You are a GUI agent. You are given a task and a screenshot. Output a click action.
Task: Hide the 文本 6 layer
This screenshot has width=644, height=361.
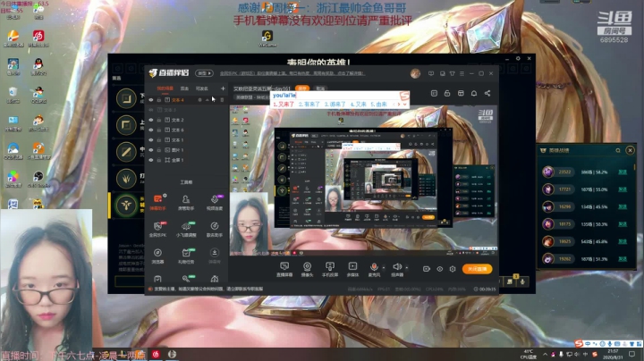coord(151,130)
